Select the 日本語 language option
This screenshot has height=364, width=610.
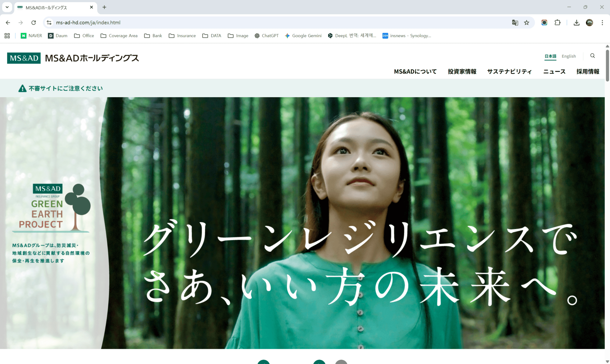[x=550, y=56]
